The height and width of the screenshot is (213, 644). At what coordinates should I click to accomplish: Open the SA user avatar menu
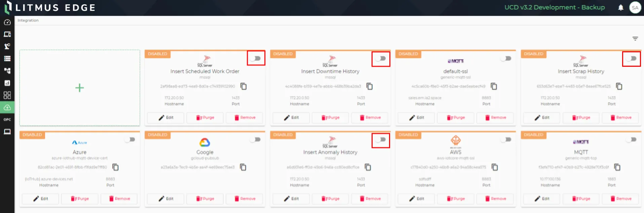pyautogui.click(x=635, y=8)
